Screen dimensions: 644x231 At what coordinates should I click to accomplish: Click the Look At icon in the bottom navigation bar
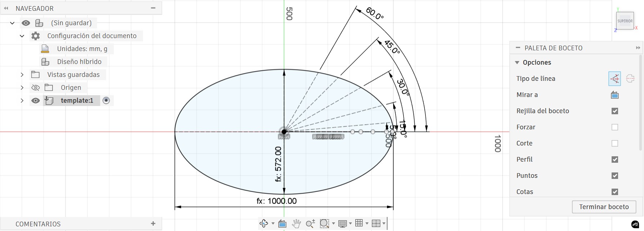pyautogui.click(x=282, y=224)
